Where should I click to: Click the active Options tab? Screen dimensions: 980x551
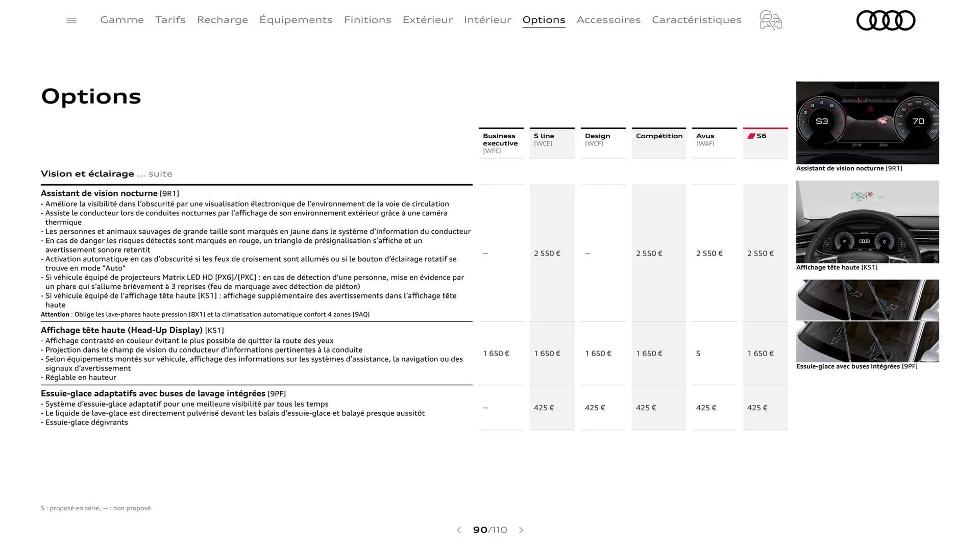pyautogui.click(x=544, y=20)
